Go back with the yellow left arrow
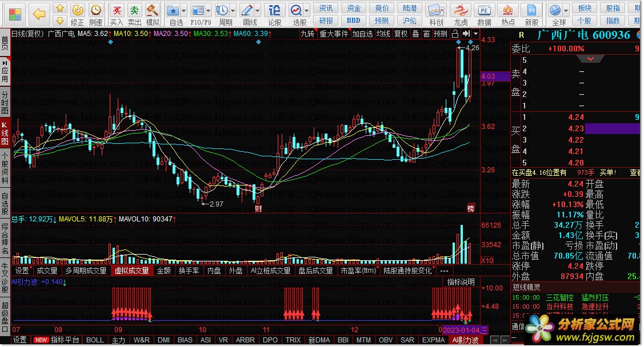This screenshot has width=644, height=347. pyautogui.click(x=39, y=14)
